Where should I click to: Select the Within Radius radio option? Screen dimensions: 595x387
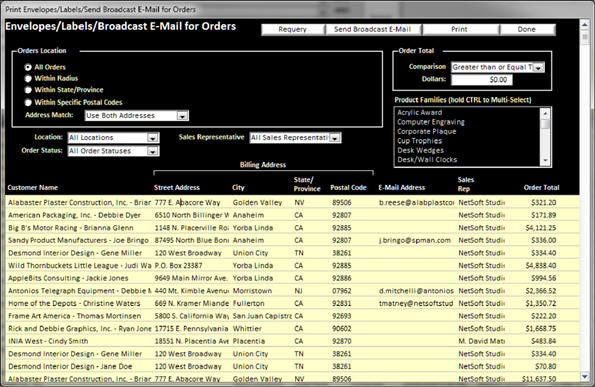(x=28, y=79)
